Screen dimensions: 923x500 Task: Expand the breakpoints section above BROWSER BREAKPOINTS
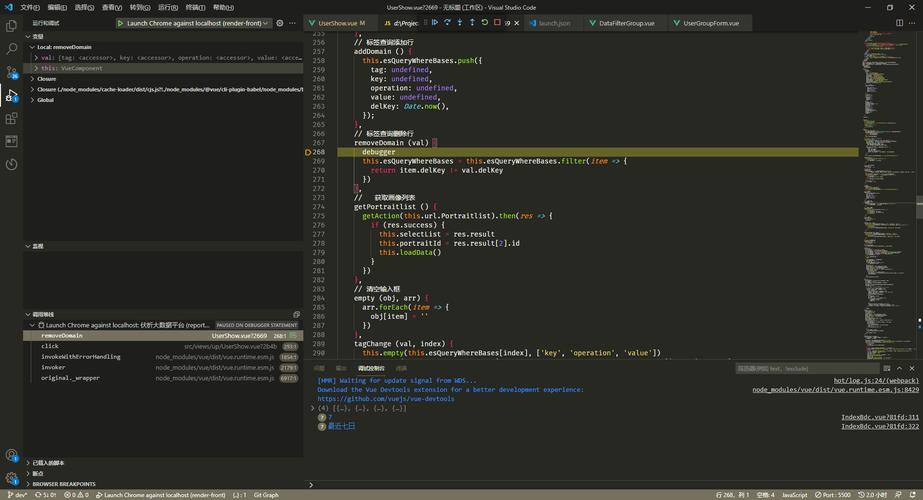163,473
